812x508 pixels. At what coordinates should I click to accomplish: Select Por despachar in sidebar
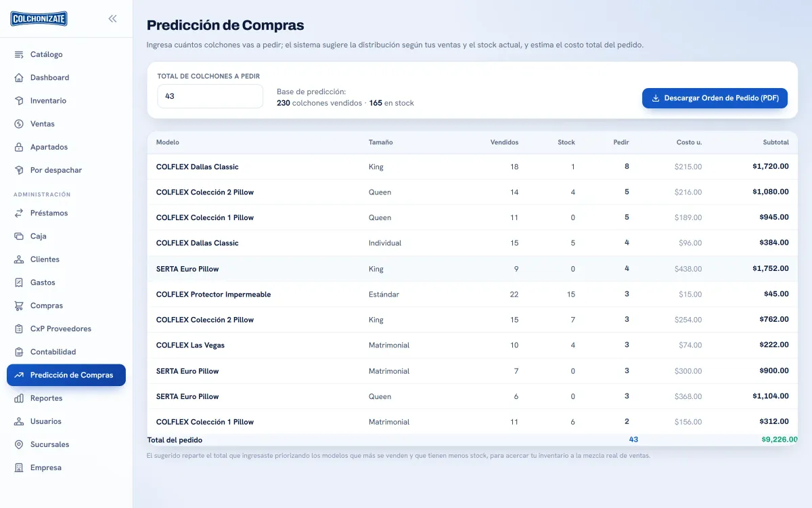point(66,170)
